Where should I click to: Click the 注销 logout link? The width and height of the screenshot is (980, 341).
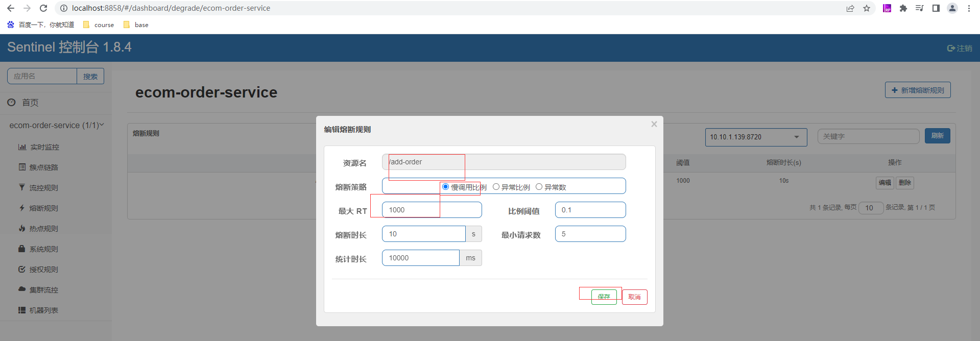click(960, 48)
